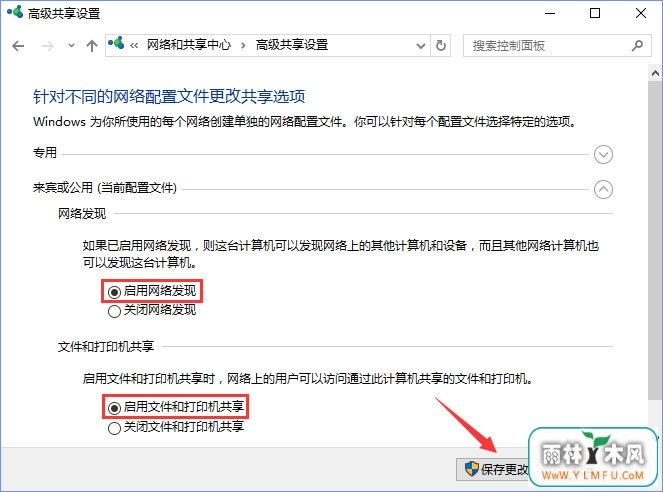The height and width of the screenshot is (492, 663).
Task: Click the forward navigation arrow
Action: 48,46
